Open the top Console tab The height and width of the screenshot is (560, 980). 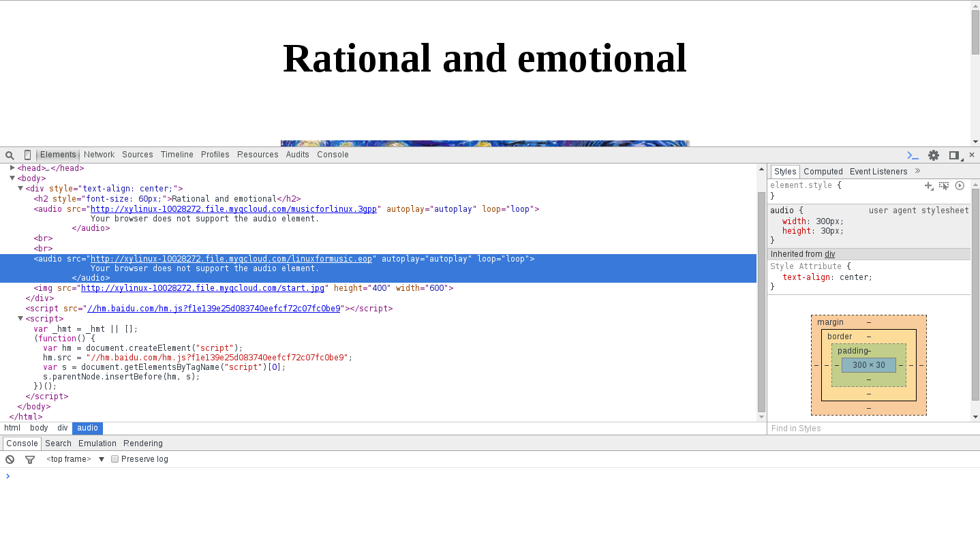pyautogui.click(x=333, y=155)
